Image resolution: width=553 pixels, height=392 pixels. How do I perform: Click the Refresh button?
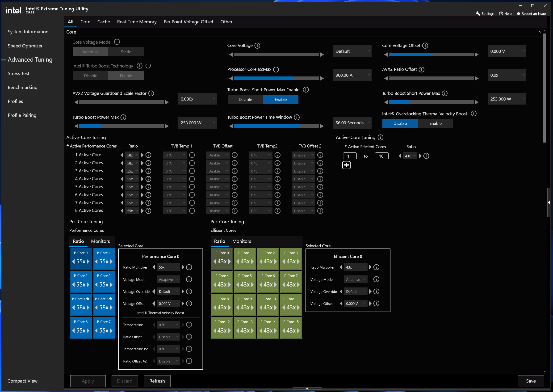pos(157,381)
